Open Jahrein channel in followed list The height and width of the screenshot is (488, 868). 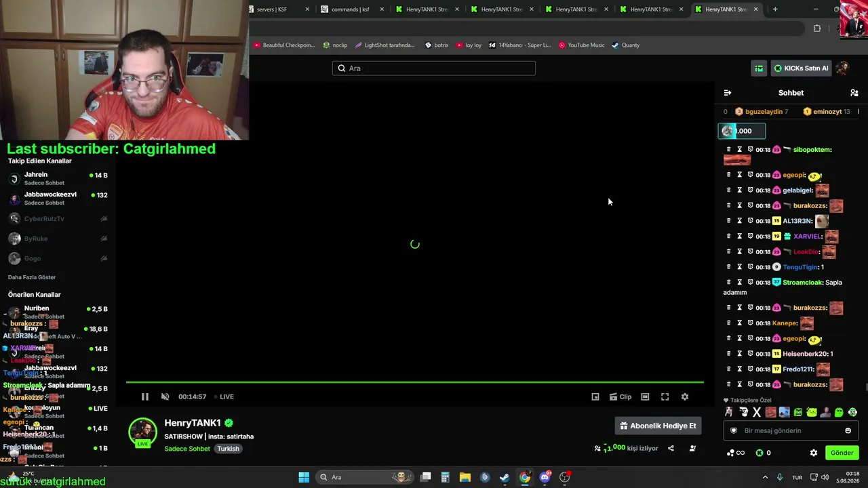point(58,178)
